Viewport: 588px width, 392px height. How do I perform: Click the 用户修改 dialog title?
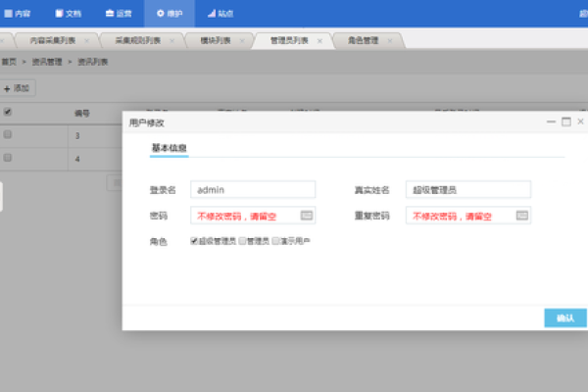tap(147, 123)
